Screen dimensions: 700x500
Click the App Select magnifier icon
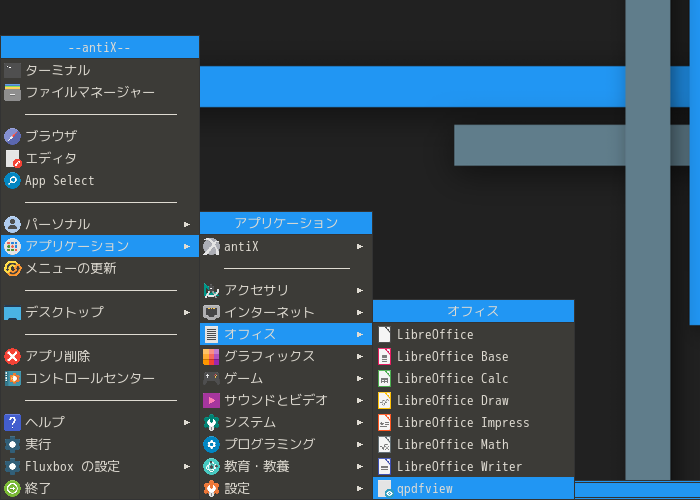(x=12, y=180)
